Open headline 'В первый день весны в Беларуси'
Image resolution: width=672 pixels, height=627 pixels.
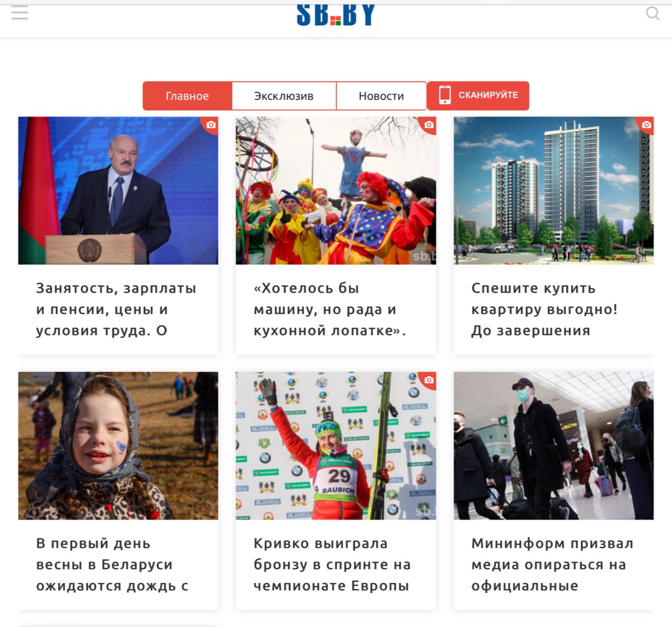pos(112,565)
